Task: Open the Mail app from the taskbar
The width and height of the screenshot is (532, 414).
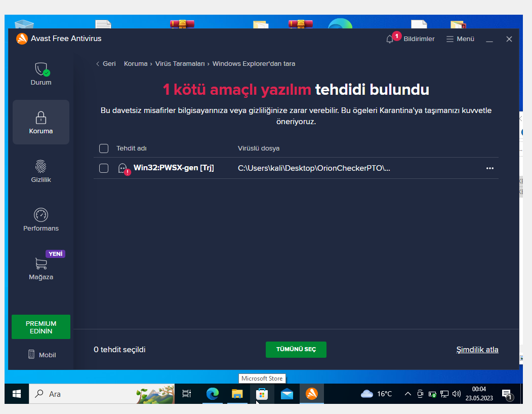Action: [x=287, y=394]
